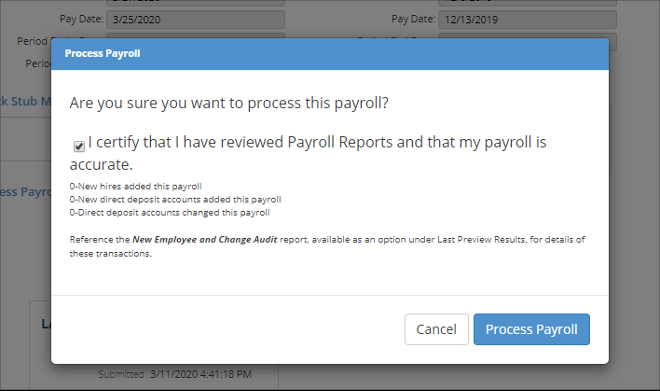Select the 3/25/2020 Pay Date field
Image resolution: width=660 pixels, height=391 pixels.
[x=195, y=19]
